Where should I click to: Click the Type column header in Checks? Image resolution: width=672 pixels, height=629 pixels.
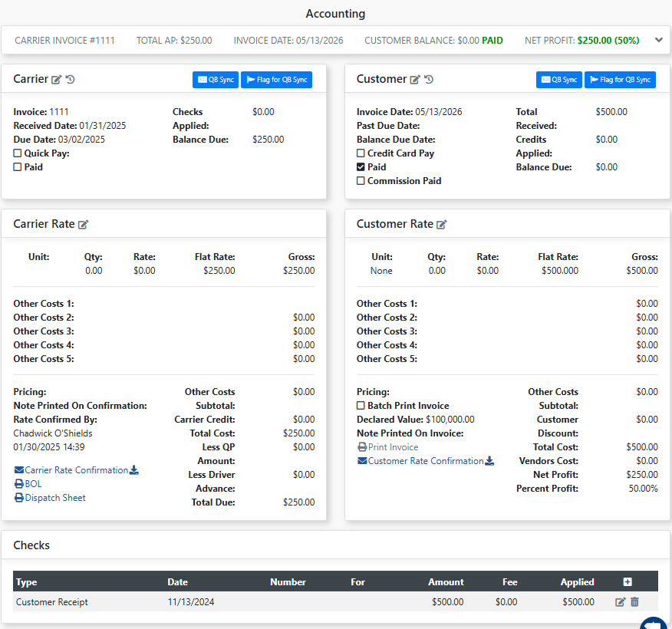[x=27, y=582]
